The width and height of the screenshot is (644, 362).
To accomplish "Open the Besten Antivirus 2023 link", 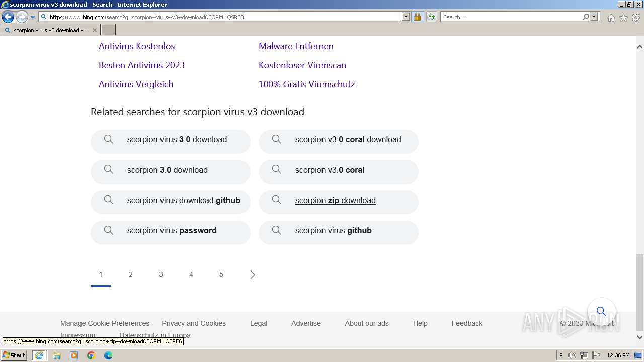I will [141, 65].
